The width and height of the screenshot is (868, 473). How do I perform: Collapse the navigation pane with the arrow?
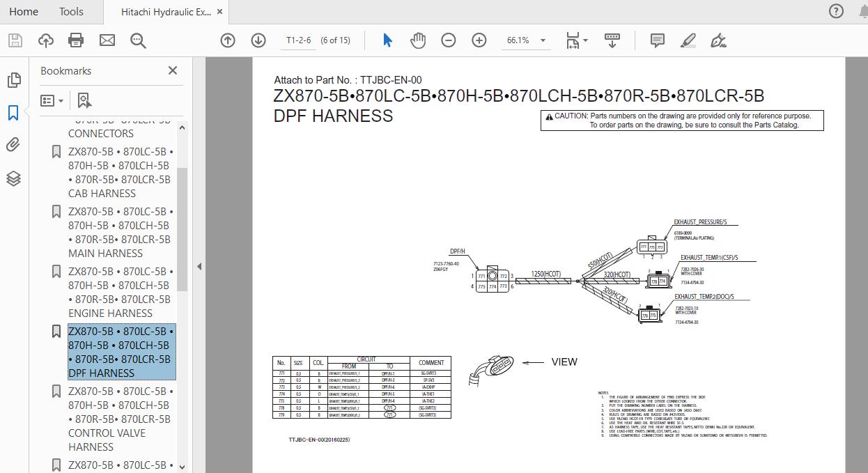coord(199,265)
